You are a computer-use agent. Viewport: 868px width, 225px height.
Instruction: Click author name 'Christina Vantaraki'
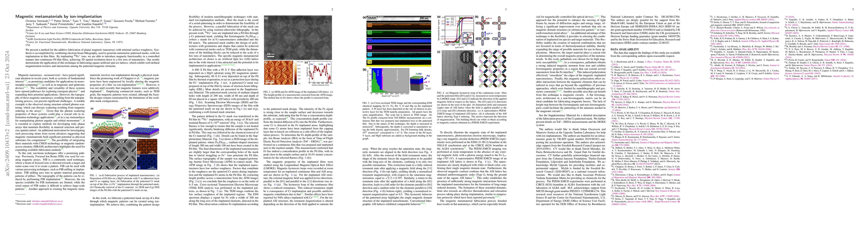(x=37, y=21)
